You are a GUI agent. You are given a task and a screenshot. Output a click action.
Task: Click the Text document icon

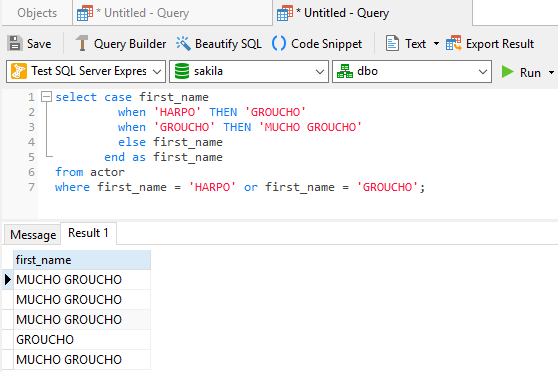click(x=392, y=43)
